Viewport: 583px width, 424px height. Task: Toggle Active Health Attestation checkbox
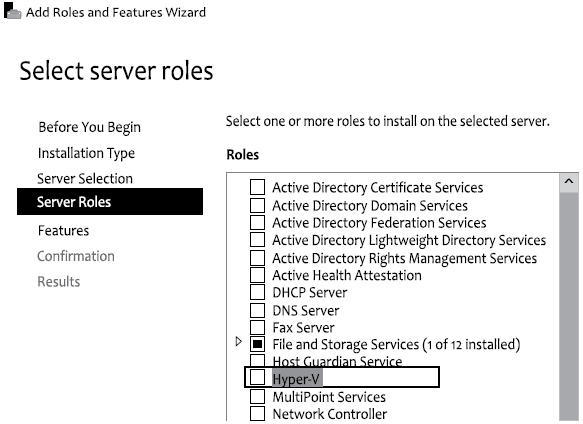(257, 275)
